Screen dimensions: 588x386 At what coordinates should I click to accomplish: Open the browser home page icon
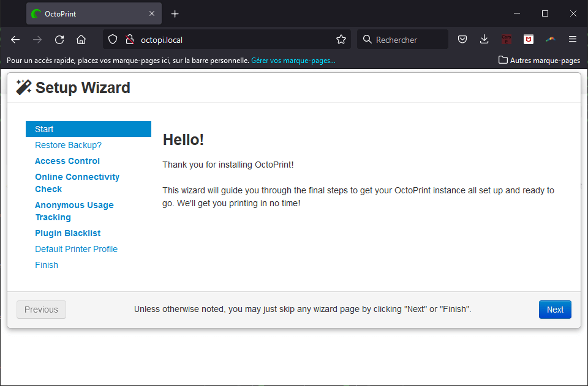[81, 40]
